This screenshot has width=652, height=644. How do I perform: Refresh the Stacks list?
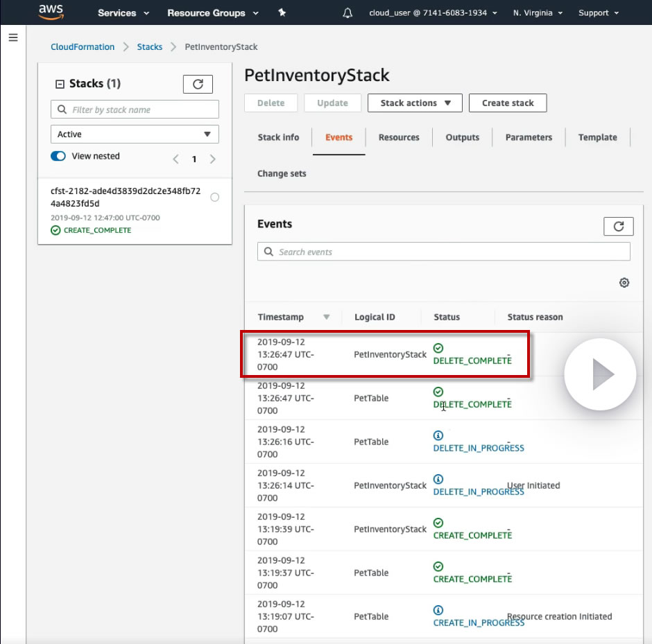[198, 85]
